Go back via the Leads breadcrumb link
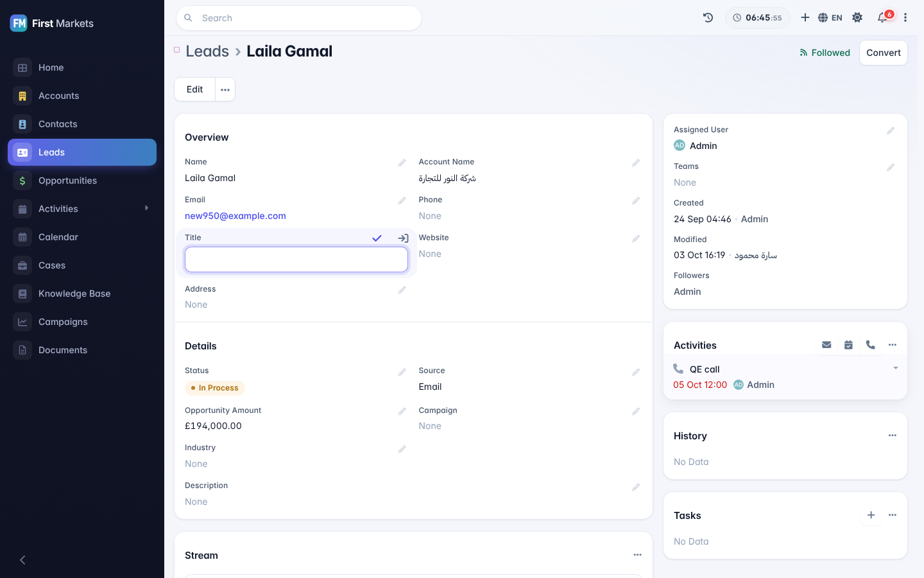The height and width of the screenshot is (578, 924). pos(207,51)
